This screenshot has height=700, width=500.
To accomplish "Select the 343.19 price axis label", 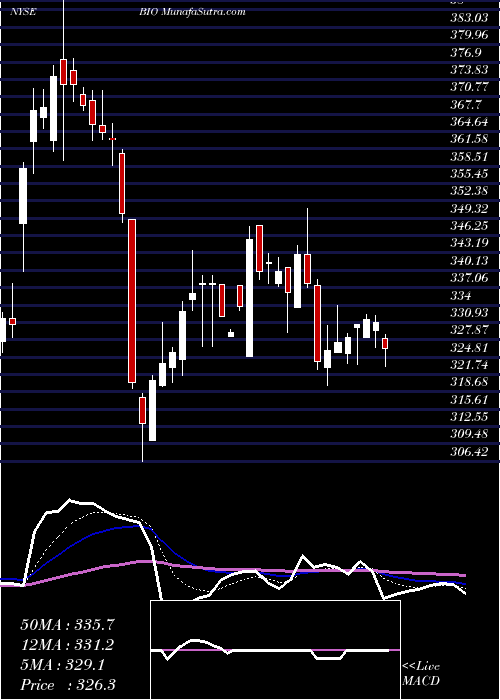I will point(467,243).
